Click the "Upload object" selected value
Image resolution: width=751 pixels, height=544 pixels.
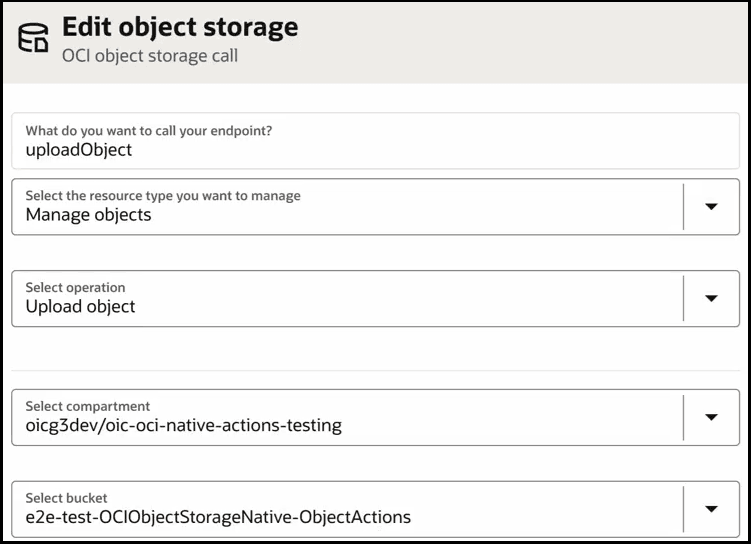(x=80, y=306)
